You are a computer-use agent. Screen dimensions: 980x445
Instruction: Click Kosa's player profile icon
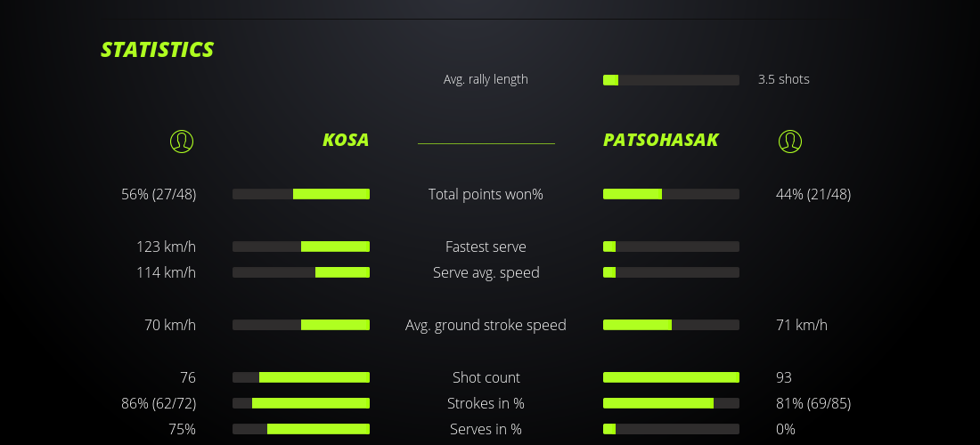pyautogui.click(x=181, y=141)
